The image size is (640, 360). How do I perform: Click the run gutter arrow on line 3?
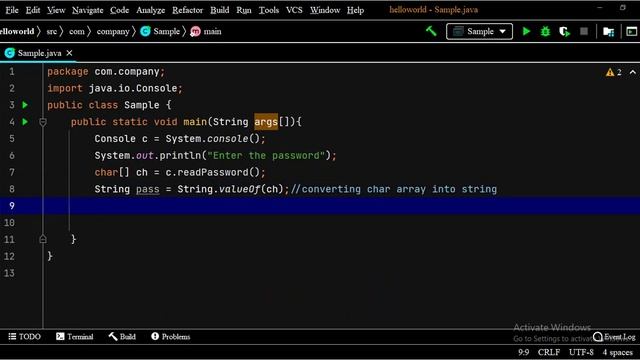coord(25,105)
